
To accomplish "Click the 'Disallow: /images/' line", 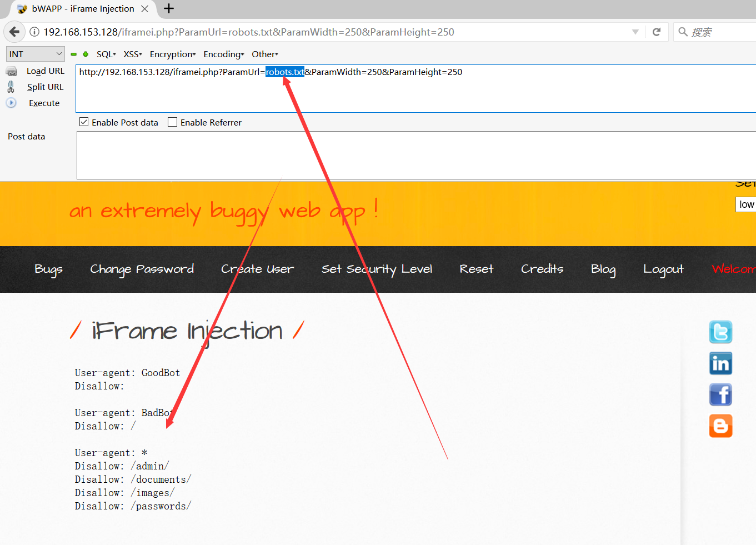I will (x=124, y=493).
